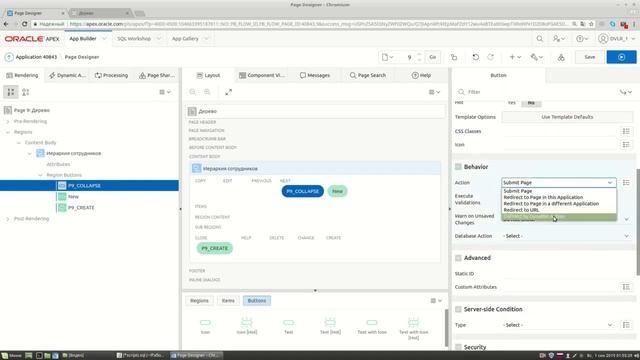Select the Text gallery button type
Screen dimensions: 640x360
(x=289, y=326)
